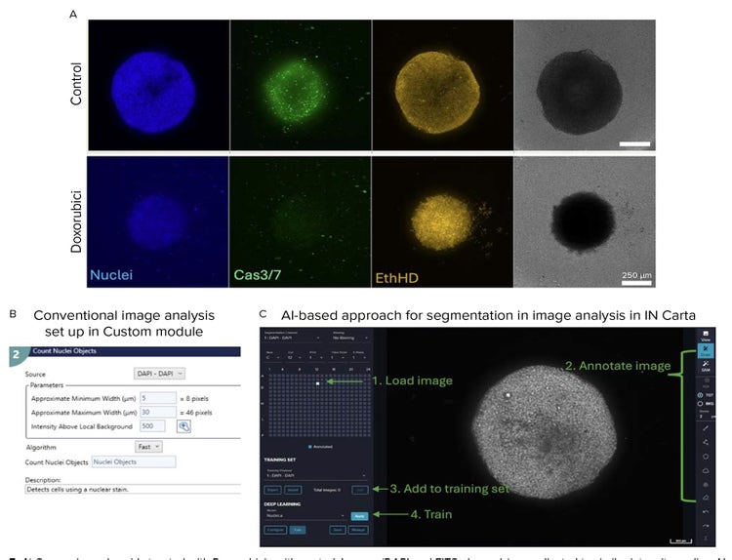Click the Control EthHD yellow image panel

[x=443, y=85]
